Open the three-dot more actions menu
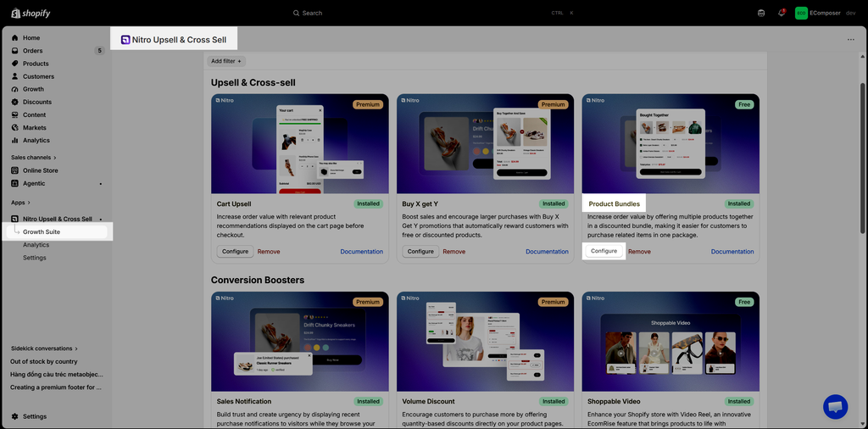The width and height of the screenshot is (868, 429). pyautogui.click(x=851, y=40)
